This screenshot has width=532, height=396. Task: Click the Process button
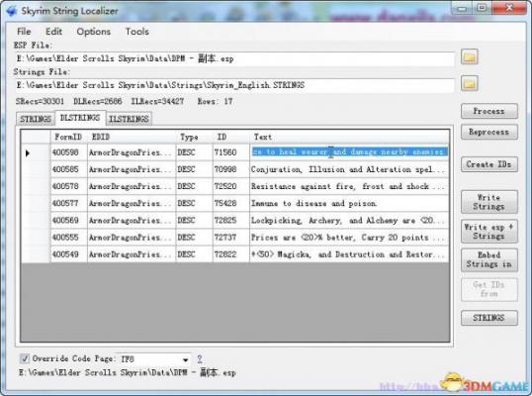pos(488,111)
